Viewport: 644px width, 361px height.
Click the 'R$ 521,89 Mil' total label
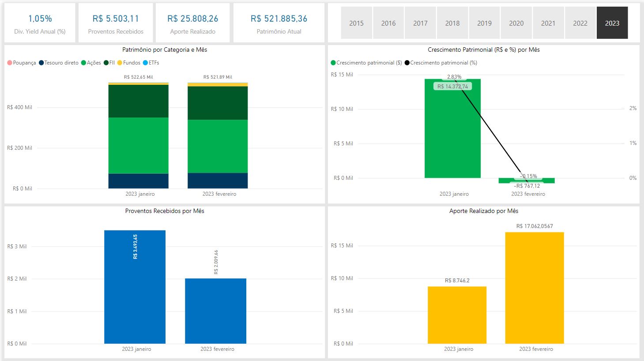(218, 77)
